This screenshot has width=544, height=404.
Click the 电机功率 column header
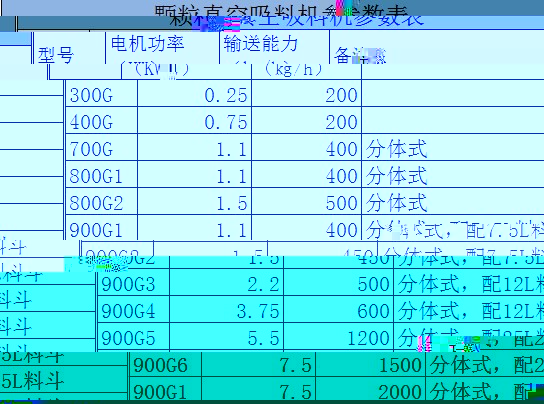pyautogui.click(x=162, y=48)
